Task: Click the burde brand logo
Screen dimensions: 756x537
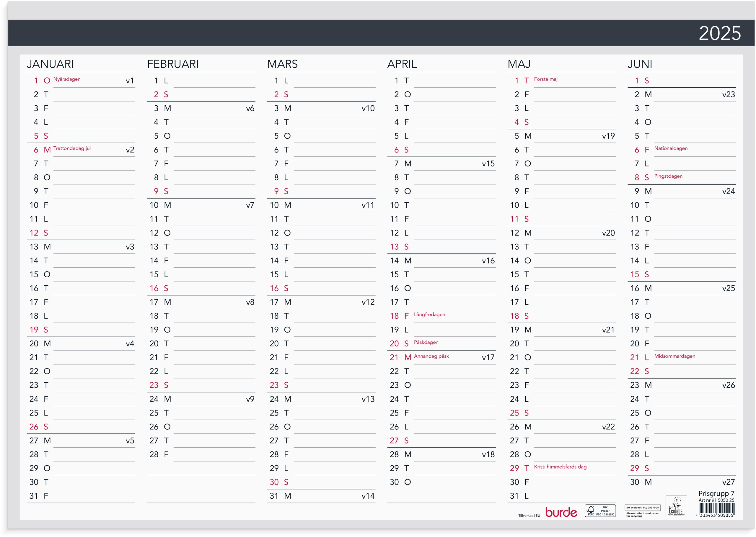Action: [561, 512]
